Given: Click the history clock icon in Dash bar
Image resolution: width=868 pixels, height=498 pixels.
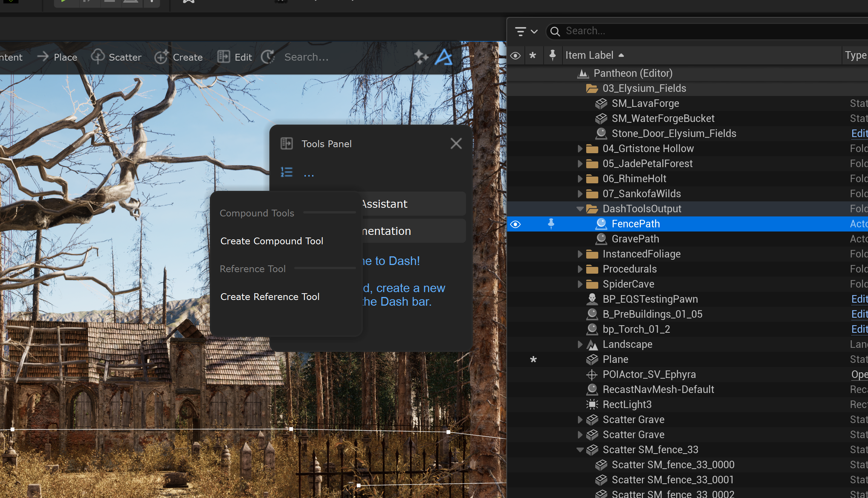Looking at the screenshot, I should tap(268, 57).
